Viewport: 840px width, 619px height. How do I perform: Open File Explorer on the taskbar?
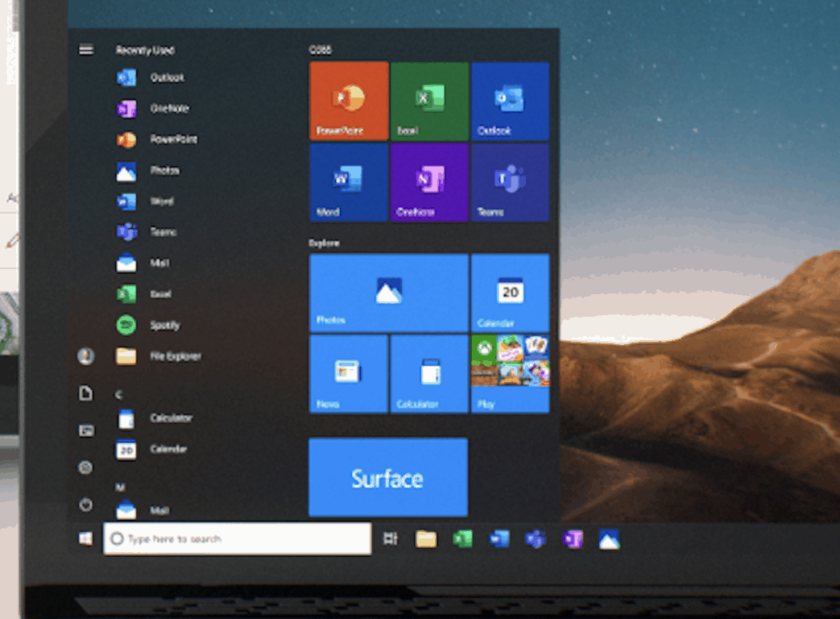[426, 538]
